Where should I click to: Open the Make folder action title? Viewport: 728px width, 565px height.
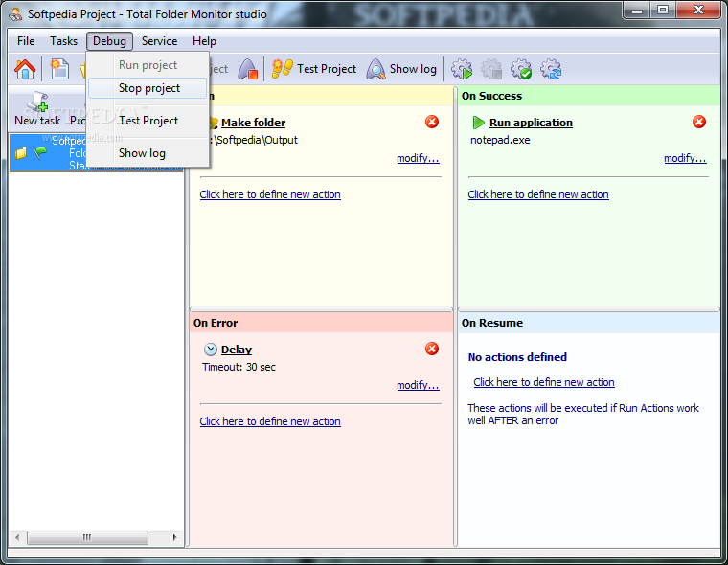[x=253, y=123]
